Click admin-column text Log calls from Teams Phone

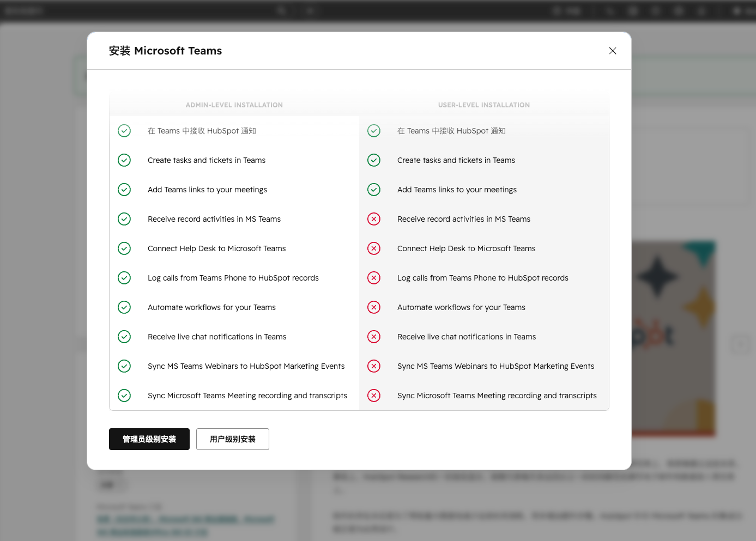pos(233,278)
